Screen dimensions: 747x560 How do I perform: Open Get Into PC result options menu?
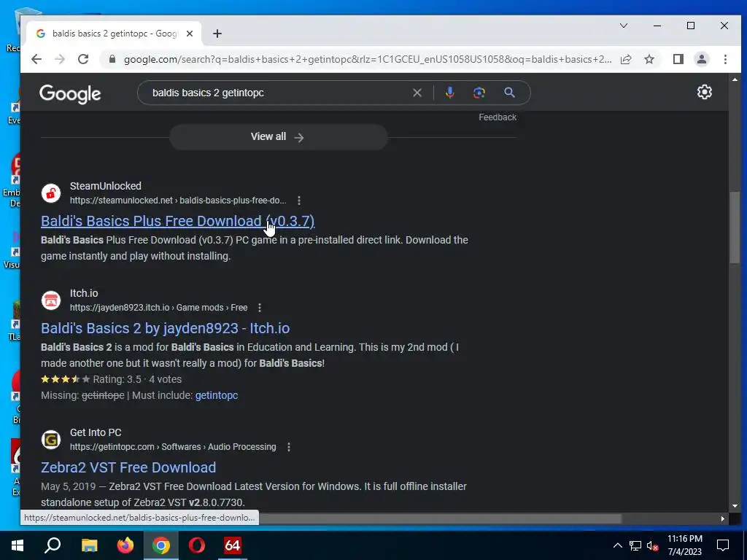coord(289,447)
